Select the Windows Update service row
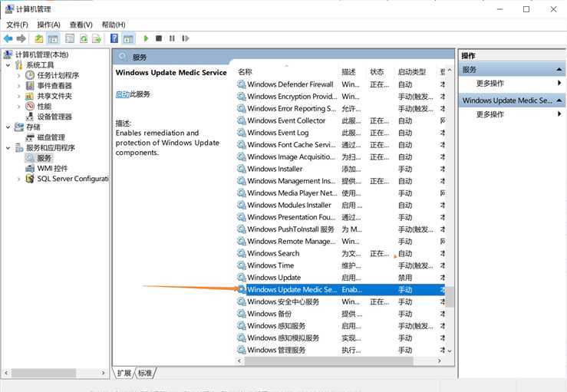Viewport: 567px width, 392px height. point(341,278)
